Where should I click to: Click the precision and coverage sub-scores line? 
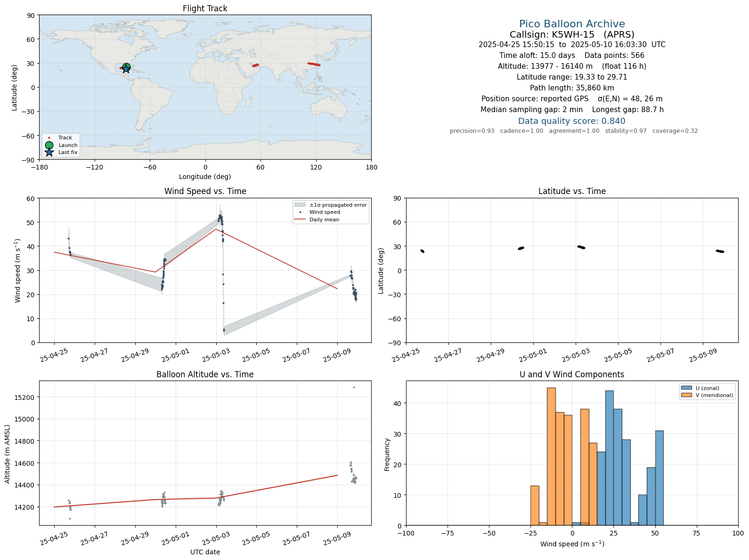tap(574, 131)
